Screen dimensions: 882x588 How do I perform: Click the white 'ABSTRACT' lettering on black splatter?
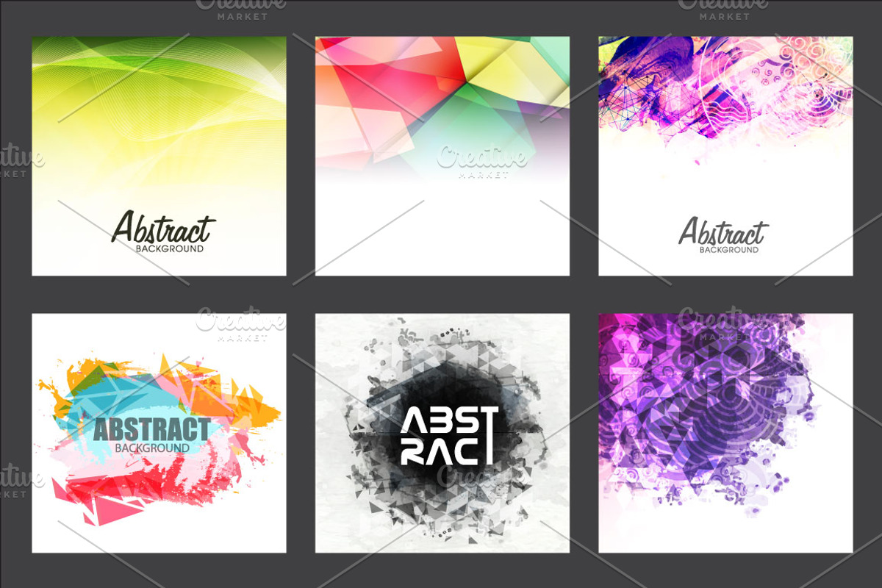coord(449,435)
